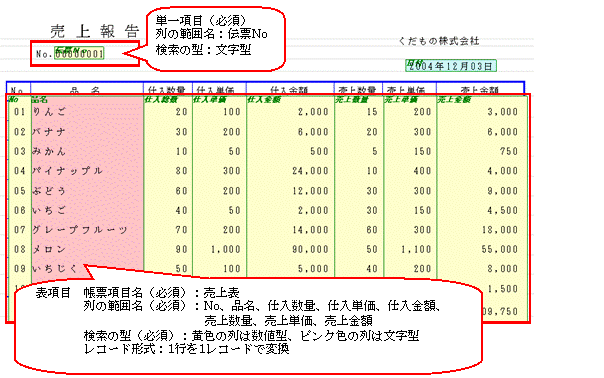Select the green 品名 field label
Screen dimensions: 604x378
(x=39, y=100)
